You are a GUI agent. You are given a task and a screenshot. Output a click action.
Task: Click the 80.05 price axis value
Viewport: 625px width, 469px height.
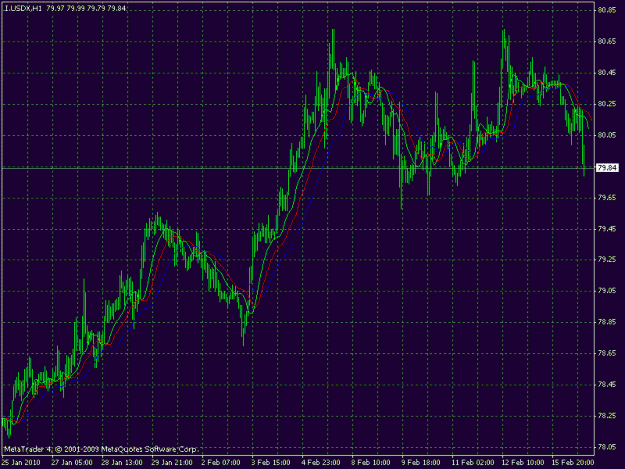pos(607,135)
